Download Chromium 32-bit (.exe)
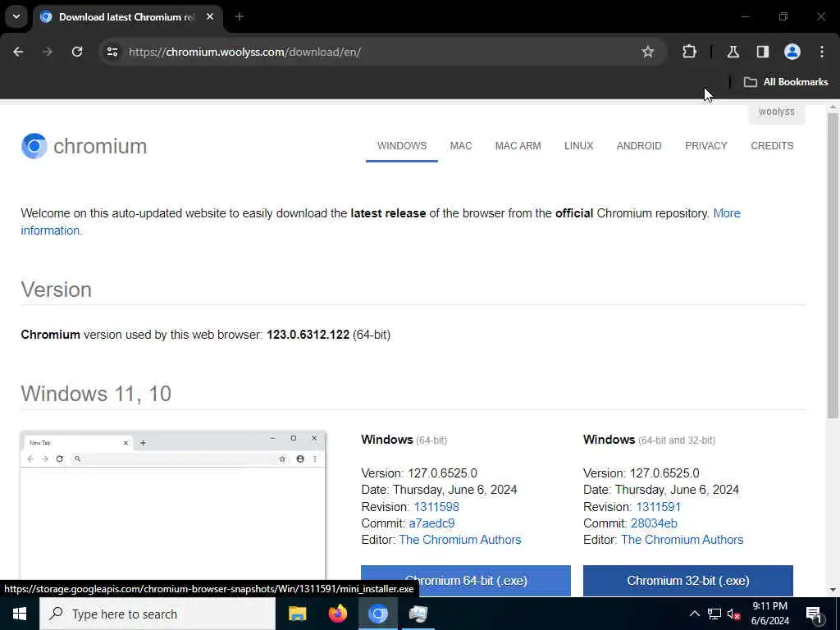 (688, 581)
